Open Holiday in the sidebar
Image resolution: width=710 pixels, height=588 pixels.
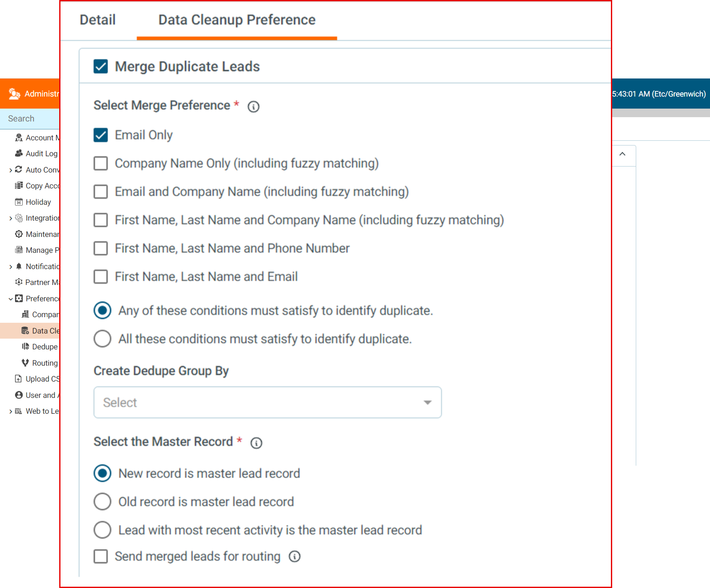(38, 202)
